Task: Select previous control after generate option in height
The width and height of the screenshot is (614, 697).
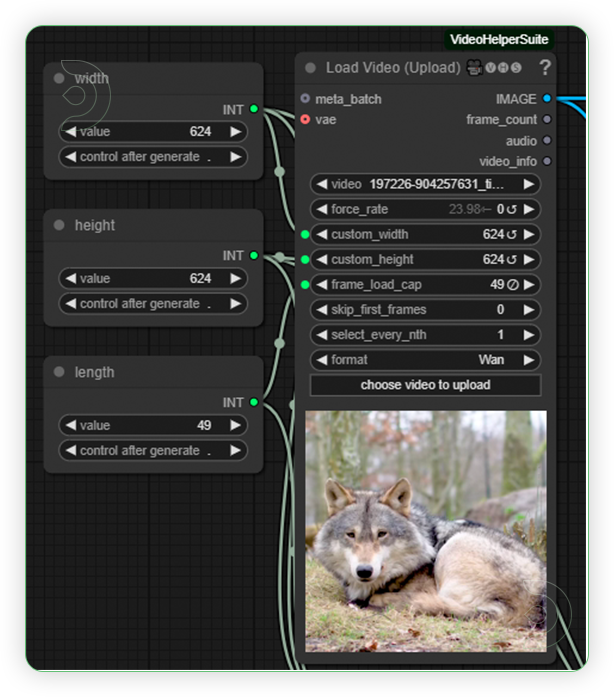Action: pos(70,304)
